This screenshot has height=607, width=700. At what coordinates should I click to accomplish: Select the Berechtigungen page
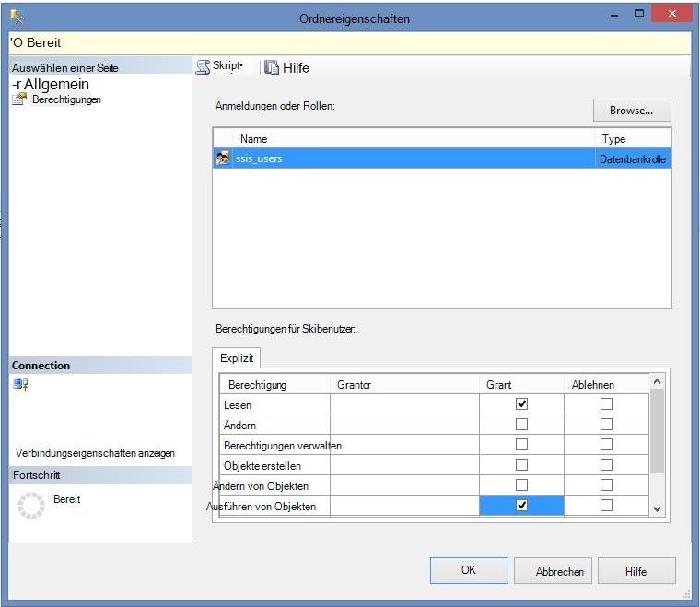point(66,99)
